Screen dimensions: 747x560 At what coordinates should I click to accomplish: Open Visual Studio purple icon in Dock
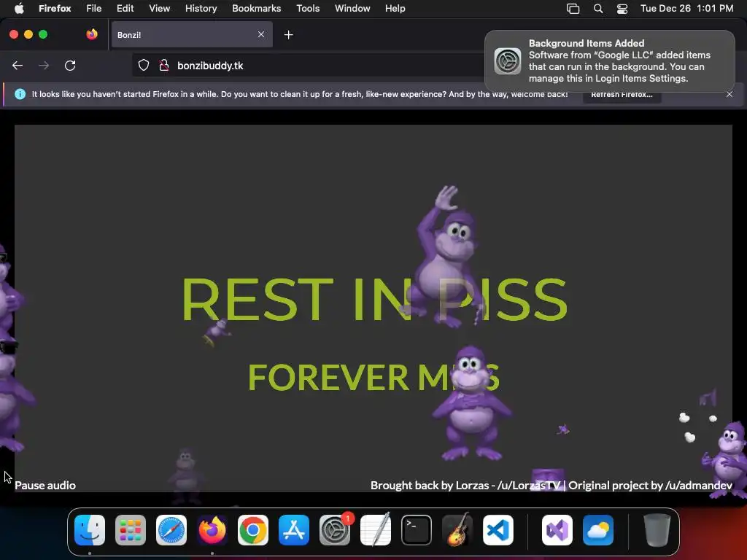pyautogui.click(x=557, y=530)
